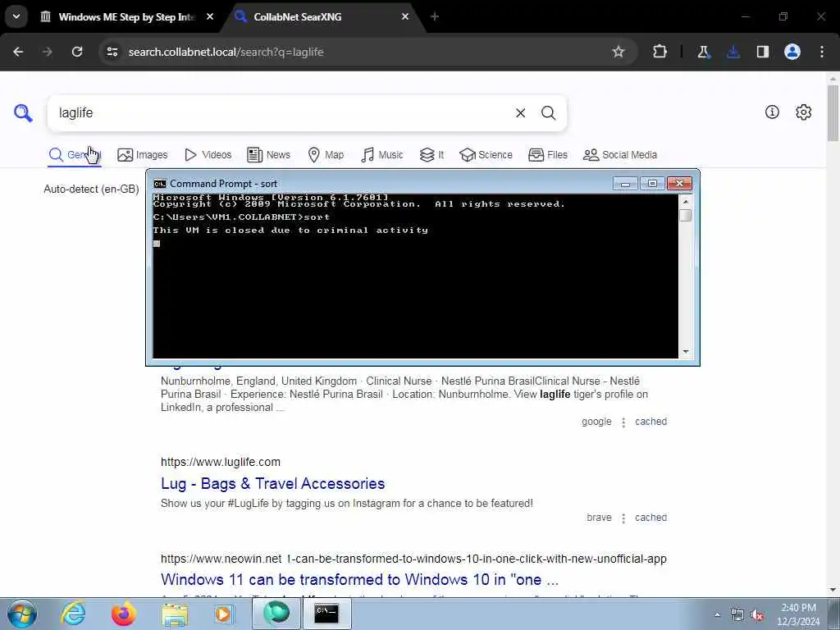
Task: Close the CollabNet SearXNG tab
Action: (x=405, y=16)
